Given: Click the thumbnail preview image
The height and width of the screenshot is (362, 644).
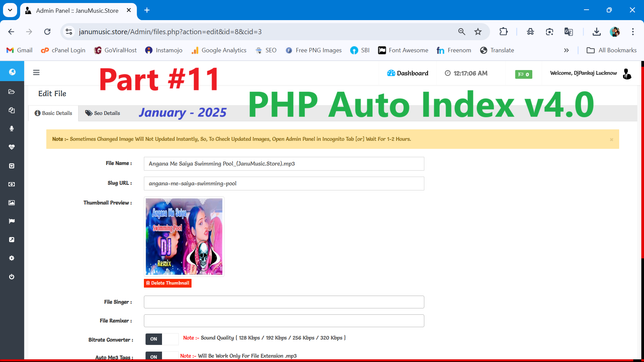Looking at the screenshot, I should point(184,236).
